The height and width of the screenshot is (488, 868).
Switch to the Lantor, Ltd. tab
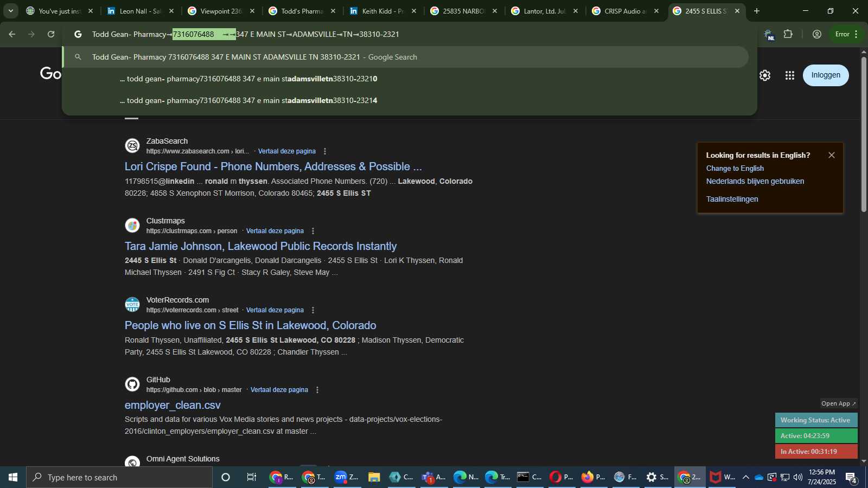click(x=544, y=11)
